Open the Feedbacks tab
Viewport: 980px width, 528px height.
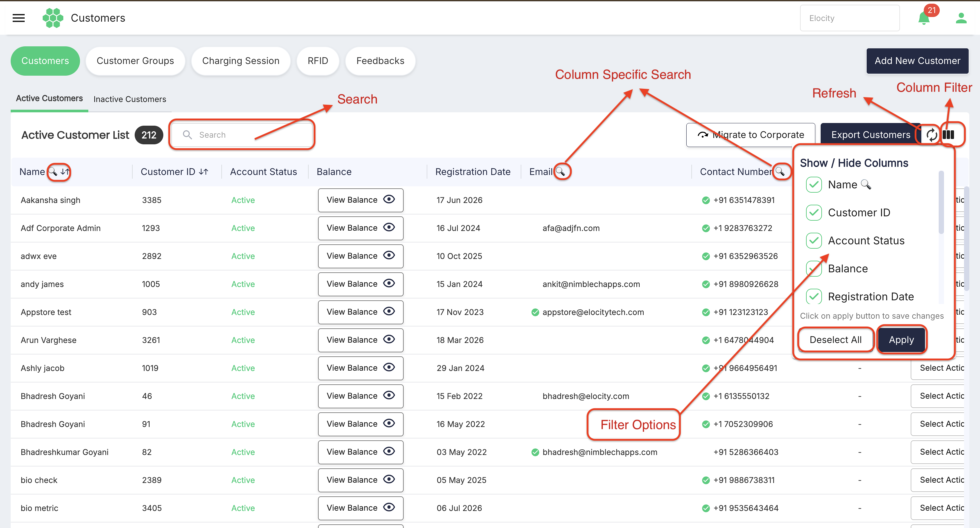(380, 61)
